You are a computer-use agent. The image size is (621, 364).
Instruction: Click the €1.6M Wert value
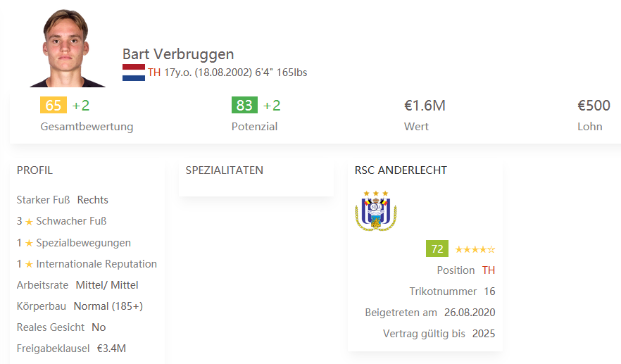tap(425, 106)
